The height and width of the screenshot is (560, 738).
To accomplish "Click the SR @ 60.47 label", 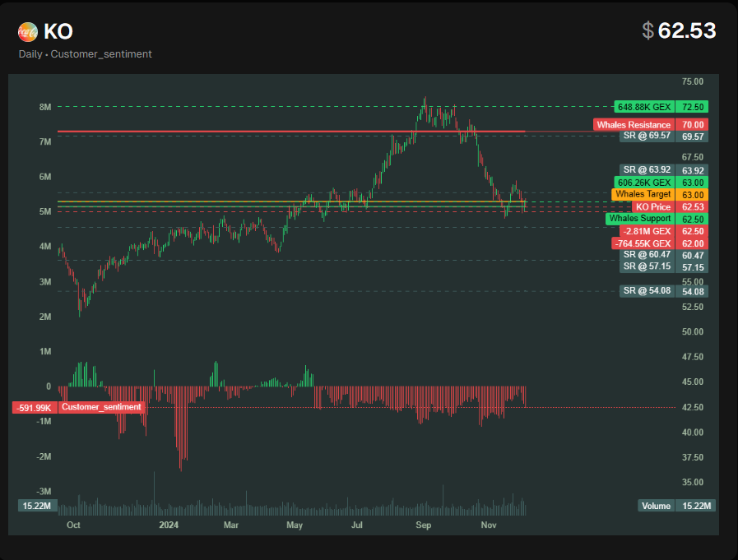I will pos(647,255).
